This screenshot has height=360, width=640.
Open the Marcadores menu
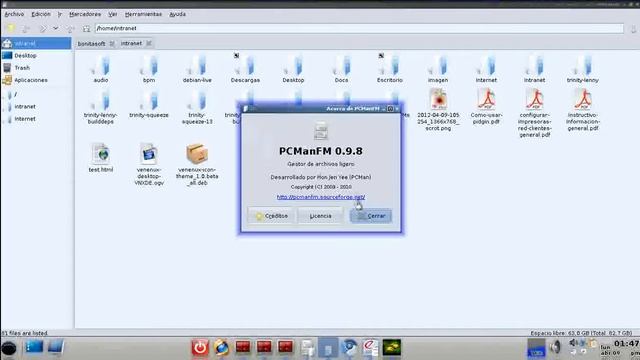tap(85, 14)
